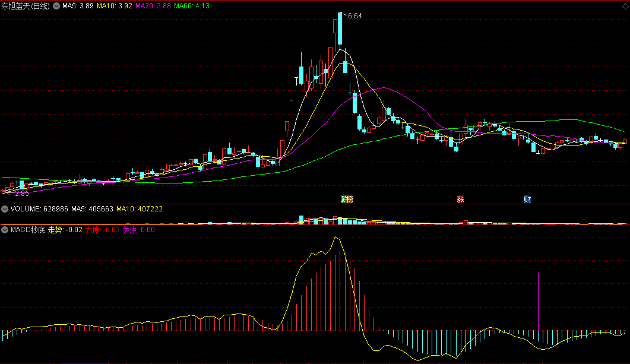The height and width of the screenshot is (364, 630).
Task: Select the MA10: 3.92 legend
Action: point(115,6)
